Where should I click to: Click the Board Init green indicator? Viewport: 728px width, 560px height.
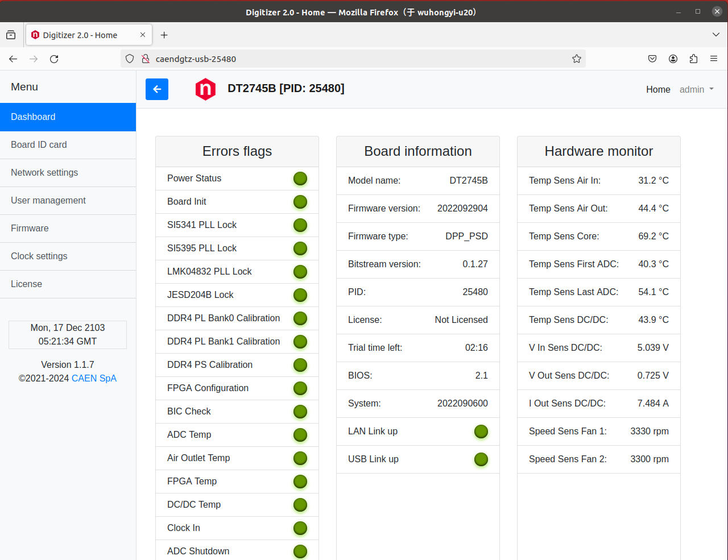[x=300, y=202]
